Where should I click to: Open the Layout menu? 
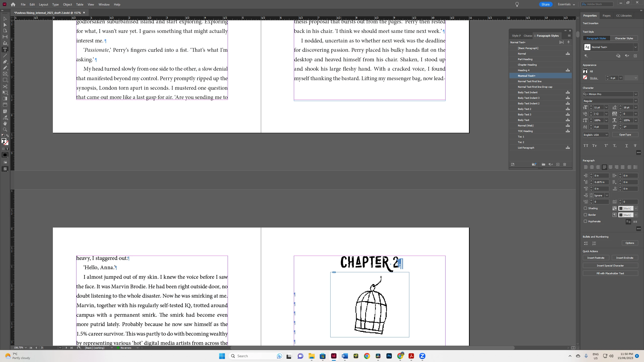(43, 4)
